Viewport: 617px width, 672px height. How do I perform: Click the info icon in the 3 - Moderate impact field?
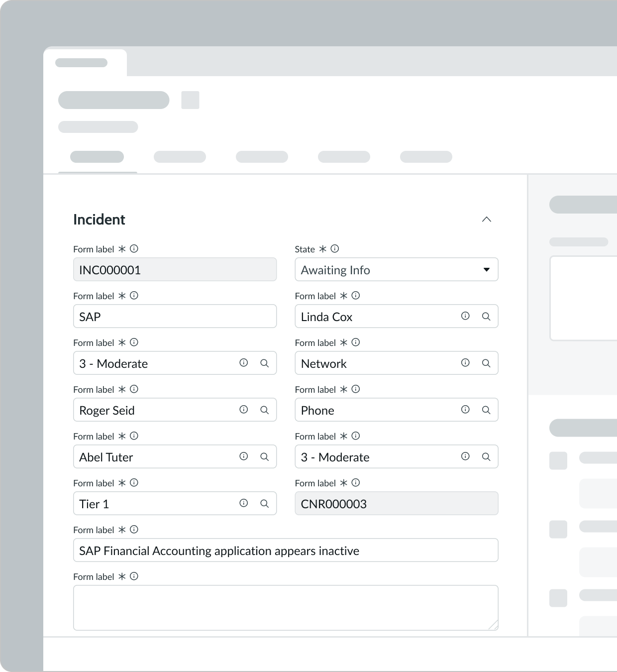click(243, 363)
